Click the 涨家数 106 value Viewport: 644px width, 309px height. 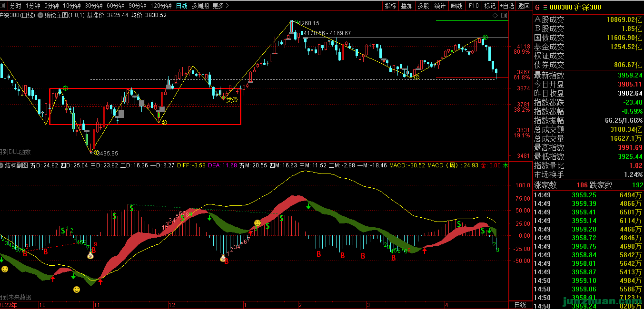click(x=582, y=185)
